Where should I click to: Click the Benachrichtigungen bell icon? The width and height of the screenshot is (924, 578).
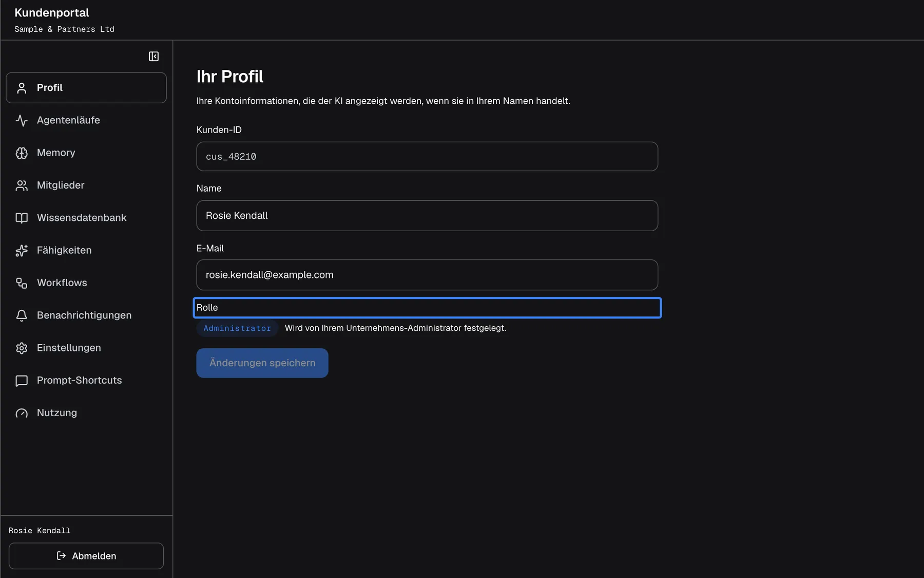click(x=22, y=315)
